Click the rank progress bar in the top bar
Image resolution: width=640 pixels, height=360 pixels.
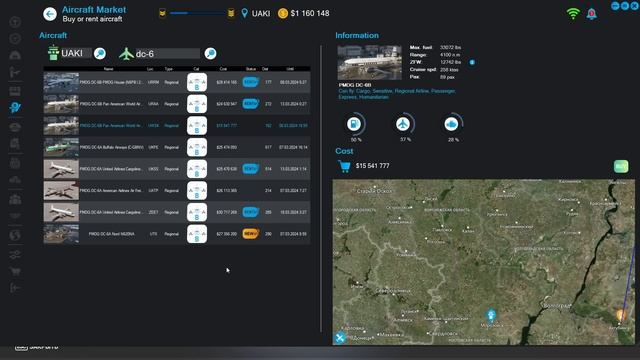[197, 13]
